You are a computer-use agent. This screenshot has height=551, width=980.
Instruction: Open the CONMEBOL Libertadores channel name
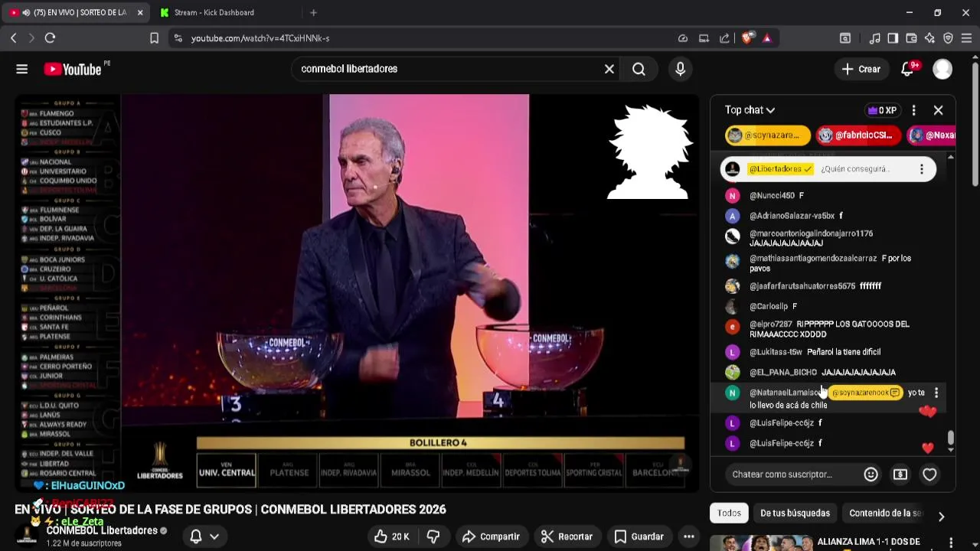click(x=101, y=530)
